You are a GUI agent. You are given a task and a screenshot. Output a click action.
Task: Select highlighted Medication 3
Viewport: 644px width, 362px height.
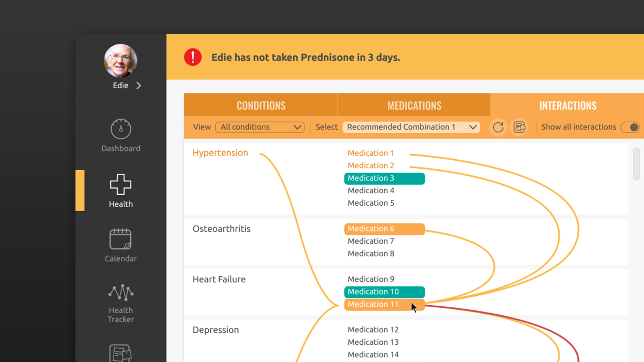coord(385,178)
